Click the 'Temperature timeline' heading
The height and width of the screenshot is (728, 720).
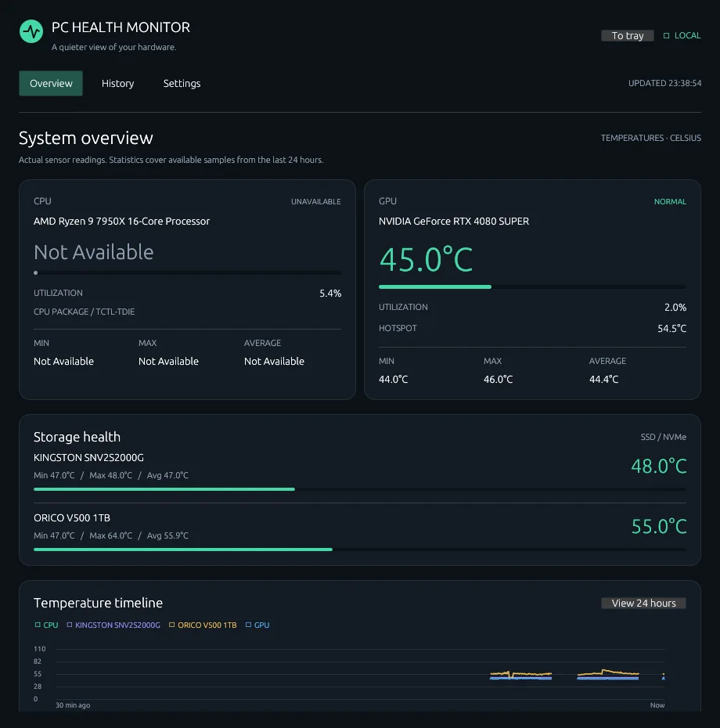(x=99, y=603)
